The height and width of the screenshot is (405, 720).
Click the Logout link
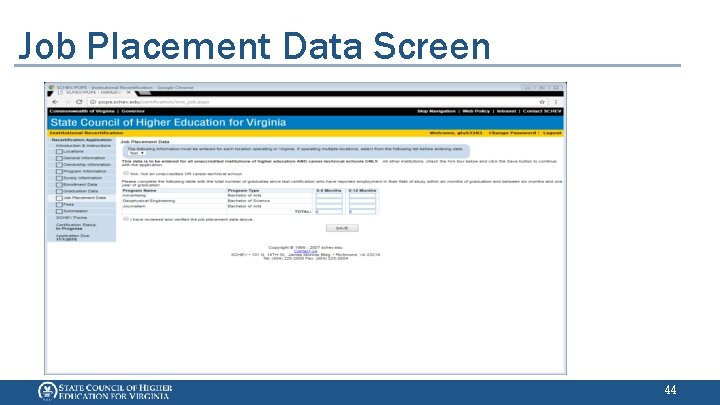552,133
